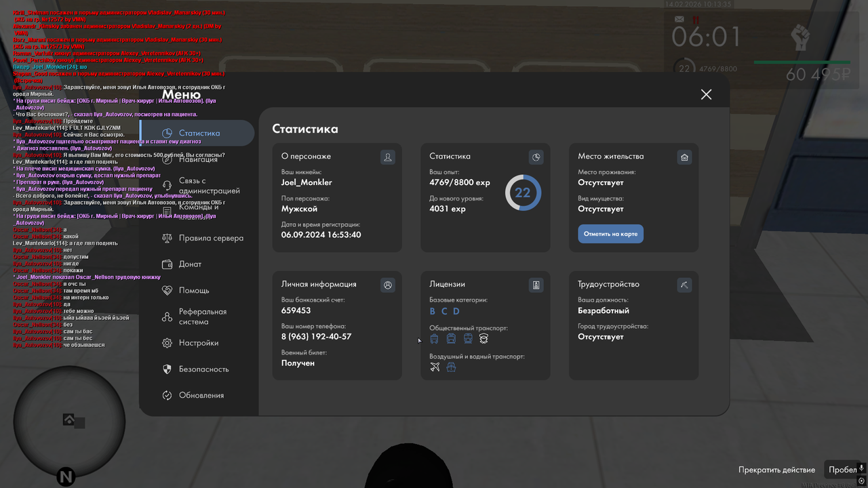Click the ship license icon
The image size is (868, 488).
tap(451, 367)
